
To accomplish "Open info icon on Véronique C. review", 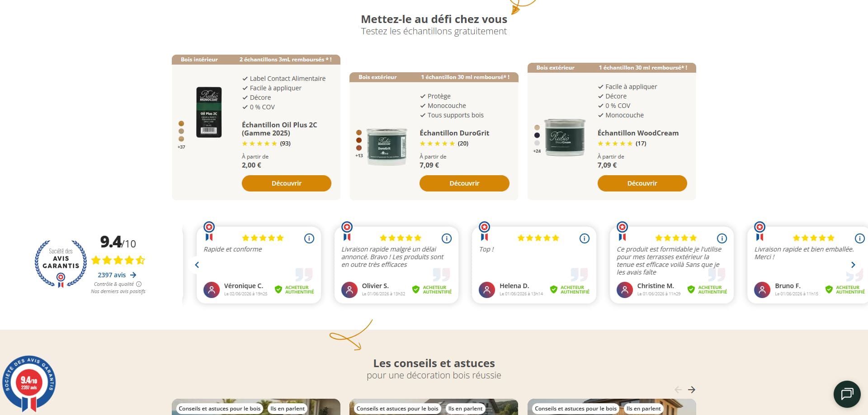I will point(309,238).
